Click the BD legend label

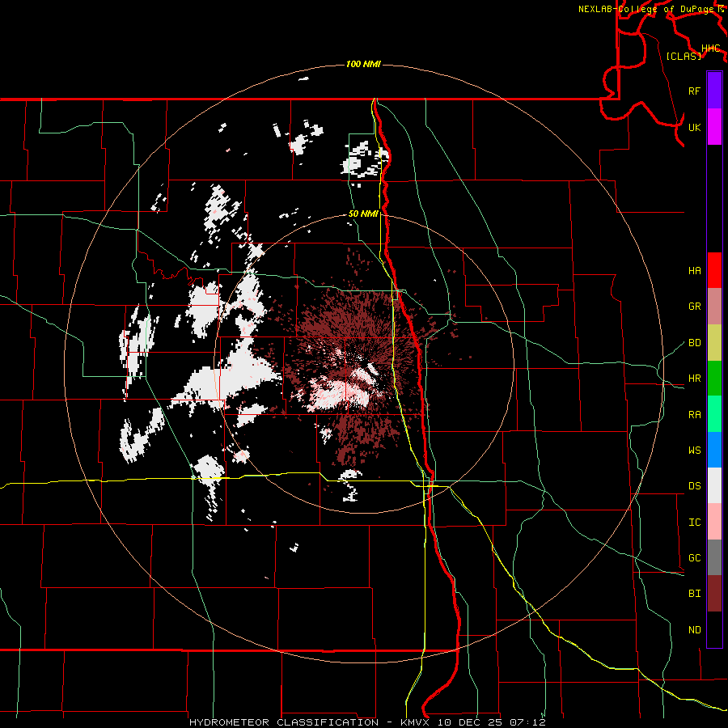tap(694, 343)
